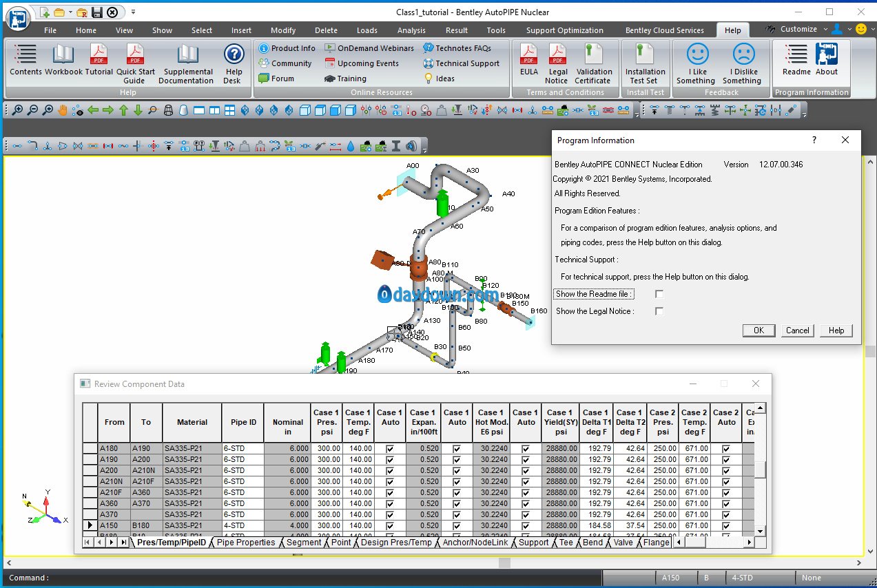Open the Support Optimization tab
This screenshot has width=877, height=588.
point(564,30)
